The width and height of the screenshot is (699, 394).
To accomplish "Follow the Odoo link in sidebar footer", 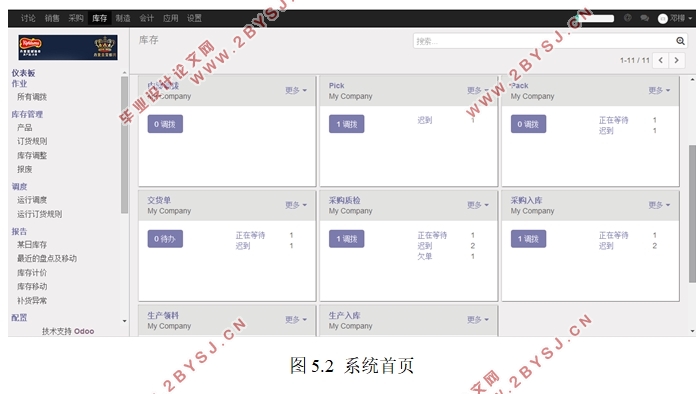I will coord(84,331).
